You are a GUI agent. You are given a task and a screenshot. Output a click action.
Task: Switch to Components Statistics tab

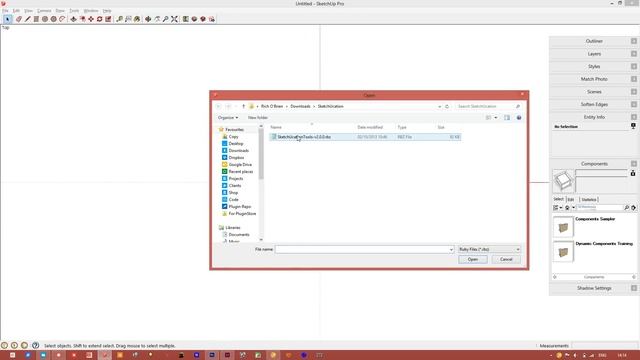[589, 200]
